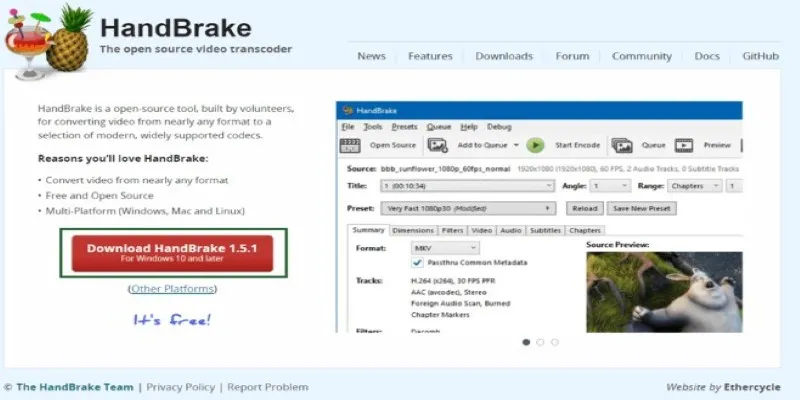Click The HandBrake Team footer link
This screenshot has width=800, height=400.
pyautogui.click(x=74, y=387)
